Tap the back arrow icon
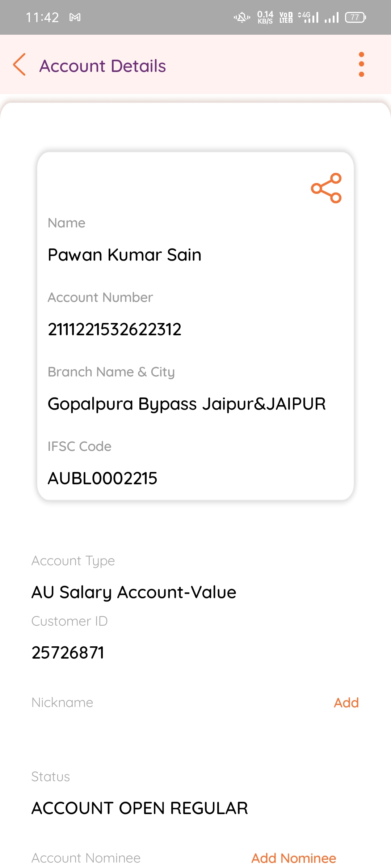This screenshot has height=868, width=391. [20, 65]
